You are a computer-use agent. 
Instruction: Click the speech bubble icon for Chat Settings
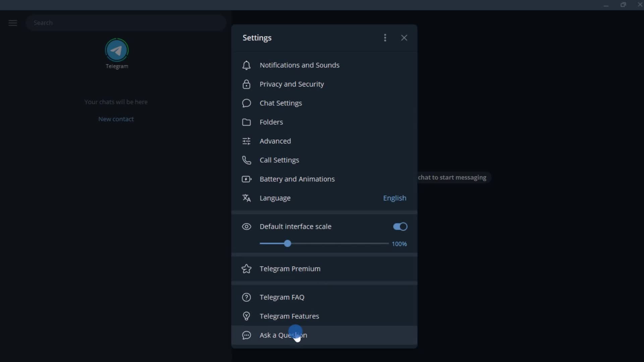(x=247, y=103)
